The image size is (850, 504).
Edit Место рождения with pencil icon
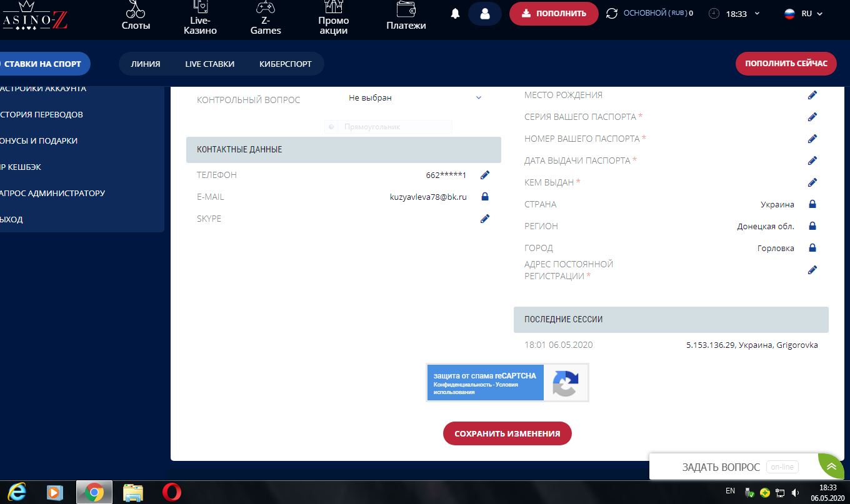[812, 95]
